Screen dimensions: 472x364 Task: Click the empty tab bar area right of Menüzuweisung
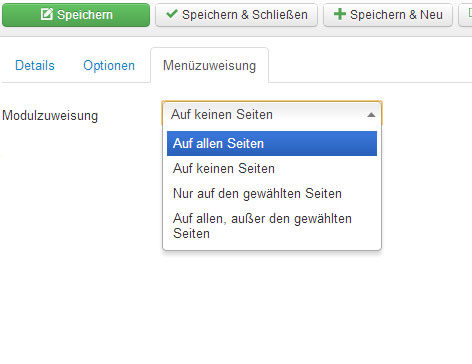370,65
